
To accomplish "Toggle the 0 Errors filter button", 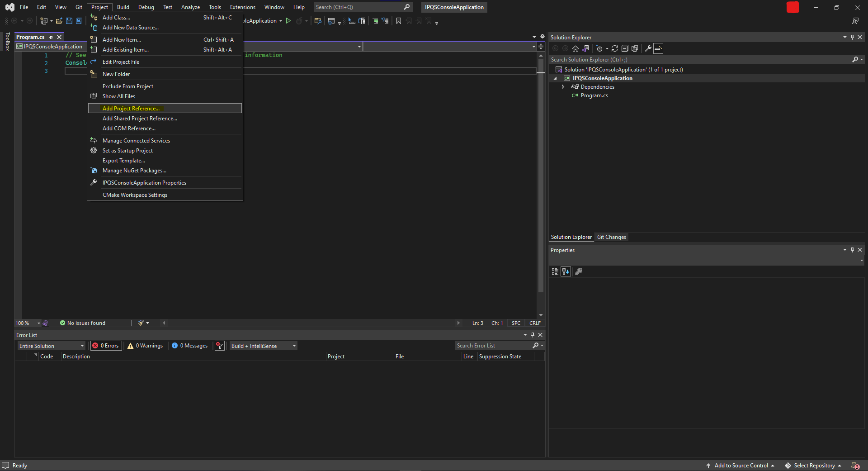I will (x=106, y=346).
